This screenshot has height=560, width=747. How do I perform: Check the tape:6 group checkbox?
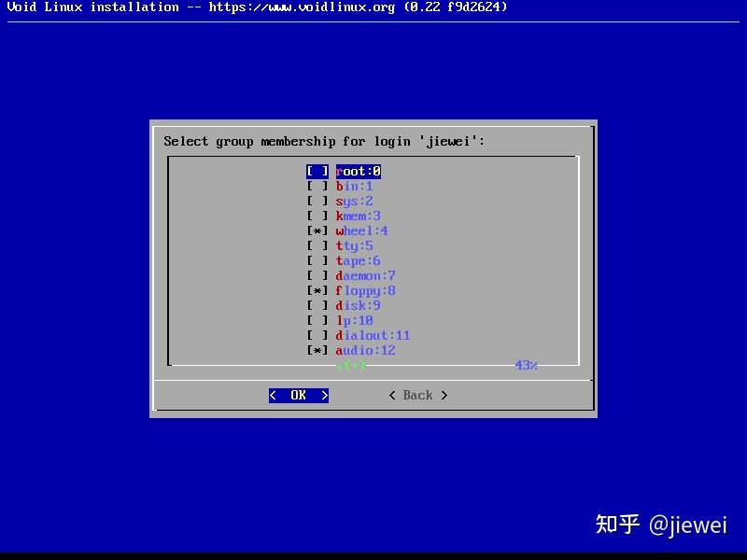(317, 260)
